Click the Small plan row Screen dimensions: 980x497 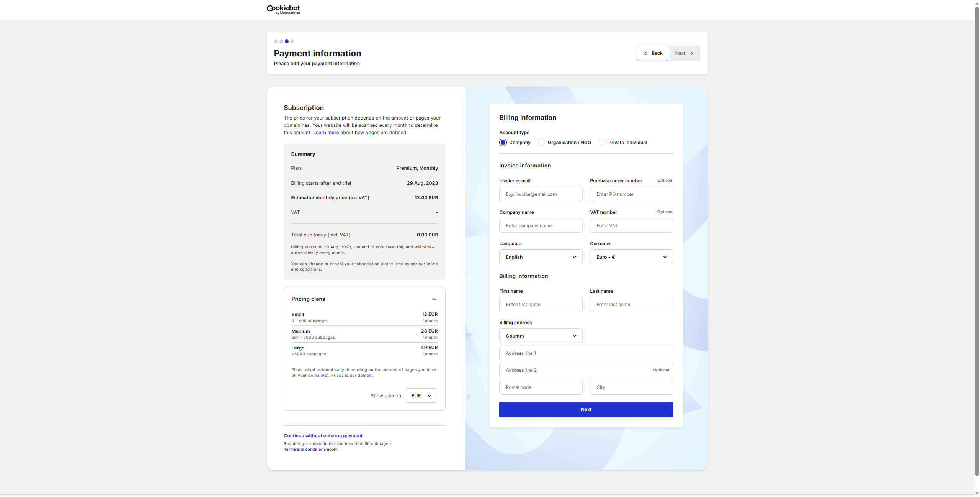[364, 317]
